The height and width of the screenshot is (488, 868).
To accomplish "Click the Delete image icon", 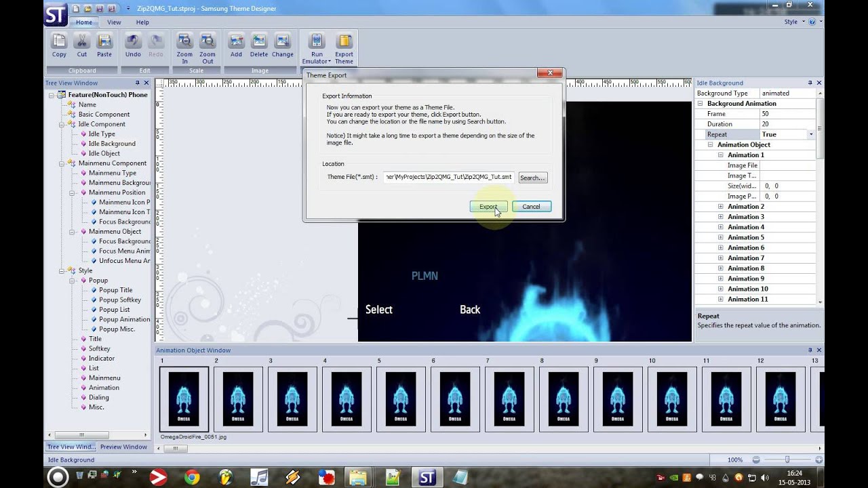I will tap(259, 41).
